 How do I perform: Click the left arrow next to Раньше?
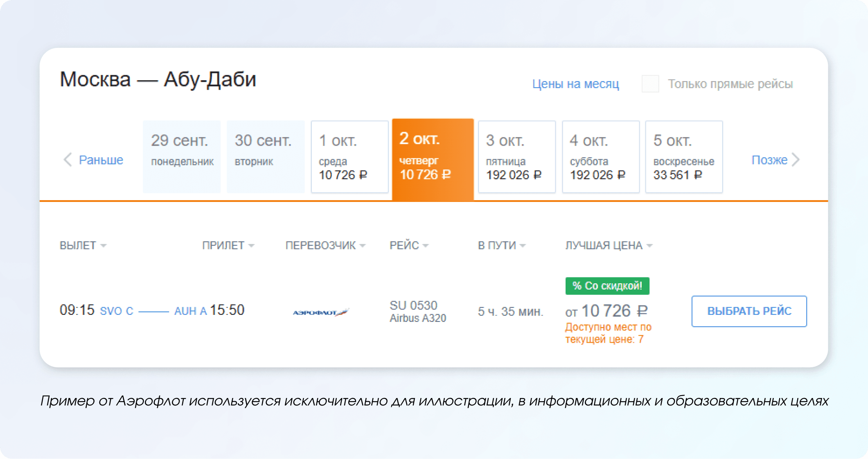68,160
